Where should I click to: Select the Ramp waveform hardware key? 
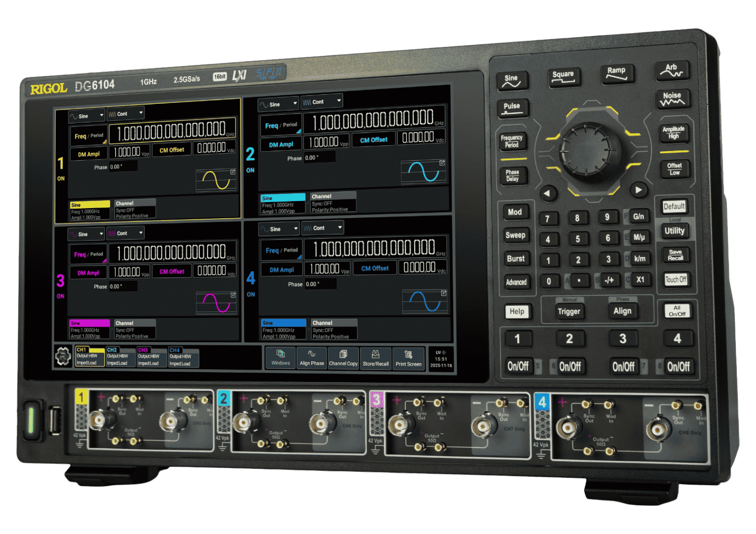(616, 74)
